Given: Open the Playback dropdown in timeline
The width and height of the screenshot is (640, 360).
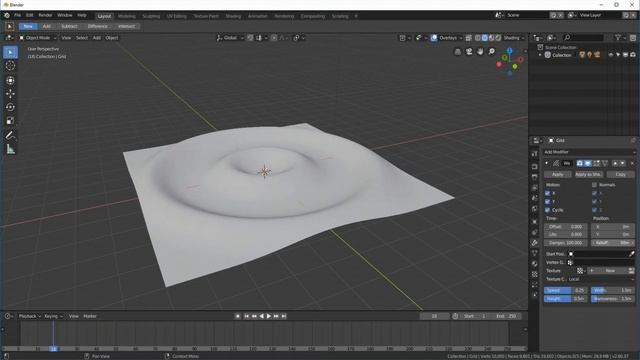Looking at the screenshot, I should [30, 316].
